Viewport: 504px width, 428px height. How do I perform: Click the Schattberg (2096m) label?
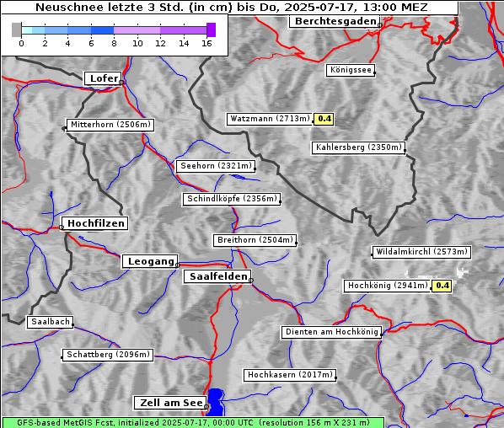[x=108, y=355]
